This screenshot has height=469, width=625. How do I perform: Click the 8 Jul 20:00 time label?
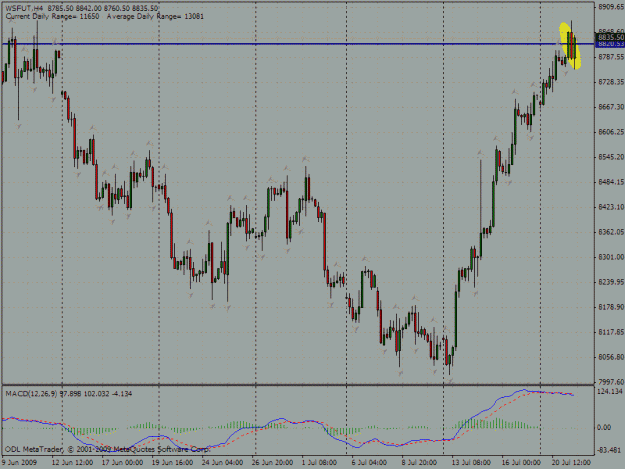tap(419, 462)
